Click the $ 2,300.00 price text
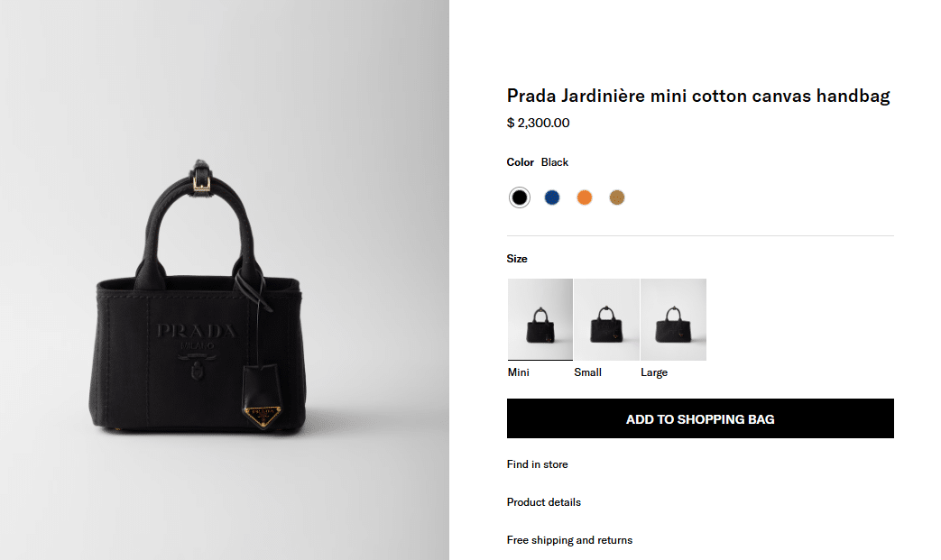941x560 pixels. click(539, 124)
